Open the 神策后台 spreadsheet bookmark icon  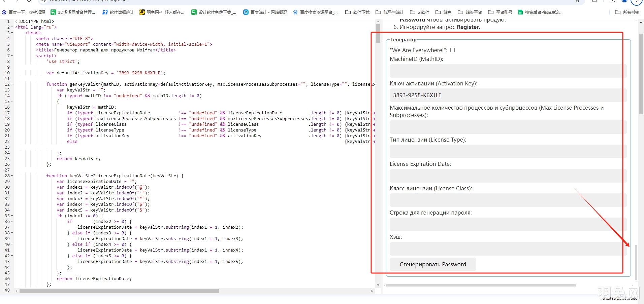520,12
